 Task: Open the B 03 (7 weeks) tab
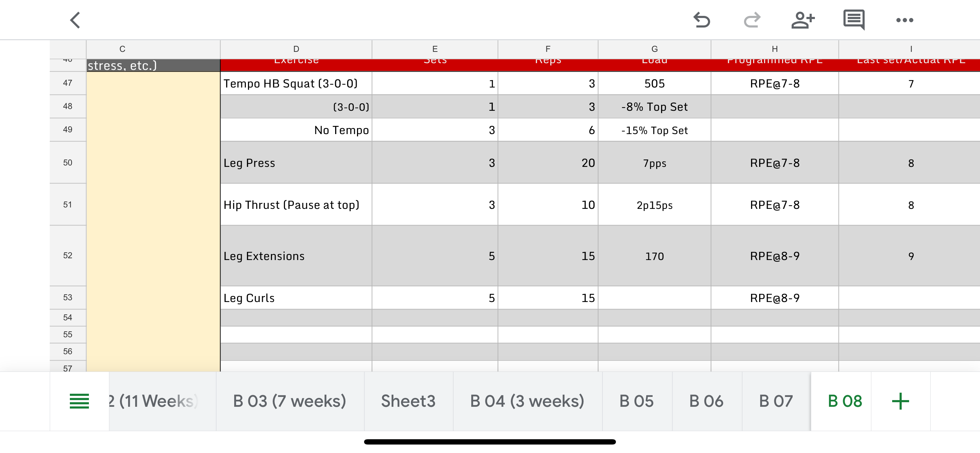coord(290,401)
